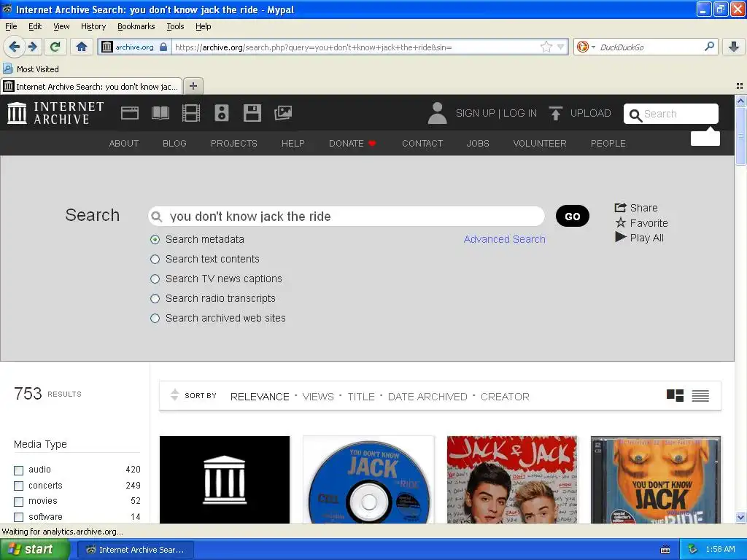Image resolution: width=747 pixels, height=560 pixels.
Task: Open the View menu
Action: (61, 26)
